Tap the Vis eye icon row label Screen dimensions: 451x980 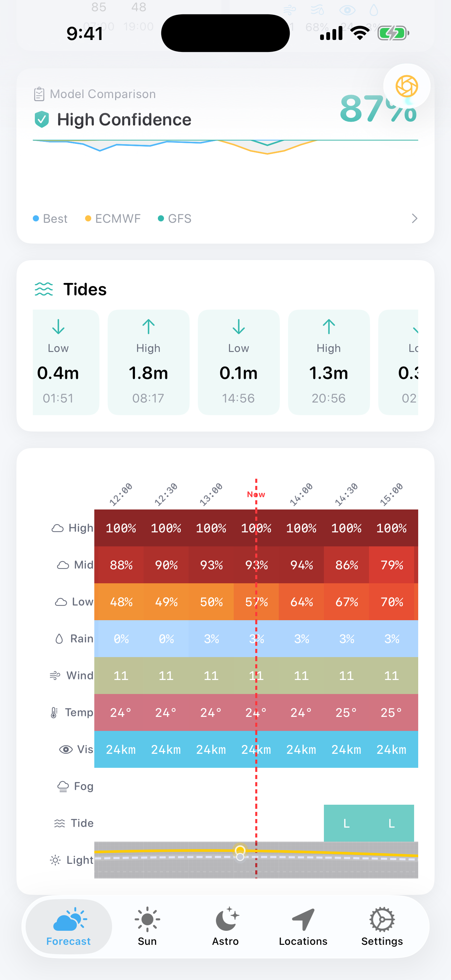66,749
